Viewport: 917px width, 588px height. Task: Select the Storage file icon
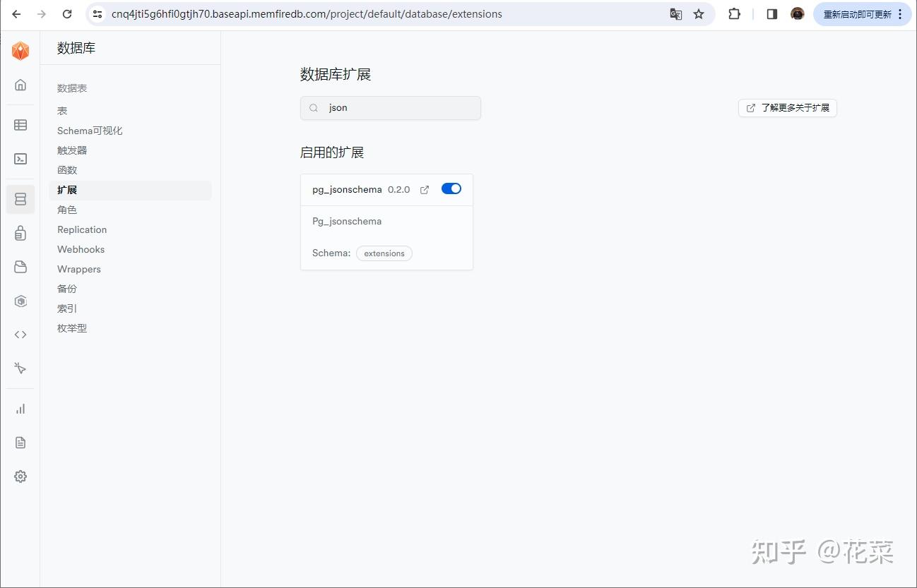20,267
